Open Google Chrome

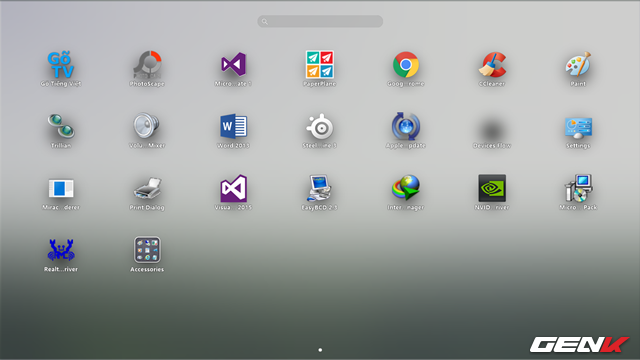[x=406, y=64]
